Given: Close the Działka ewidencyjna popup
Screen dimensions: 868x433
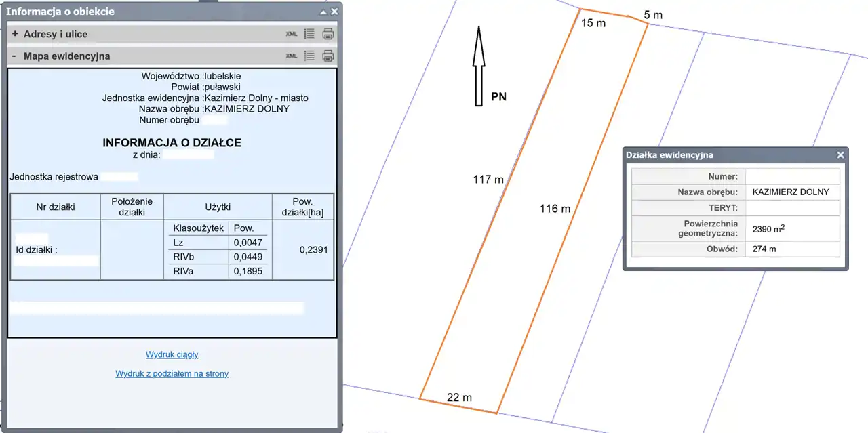Looking at the screenshot, I should pos(840,155).
